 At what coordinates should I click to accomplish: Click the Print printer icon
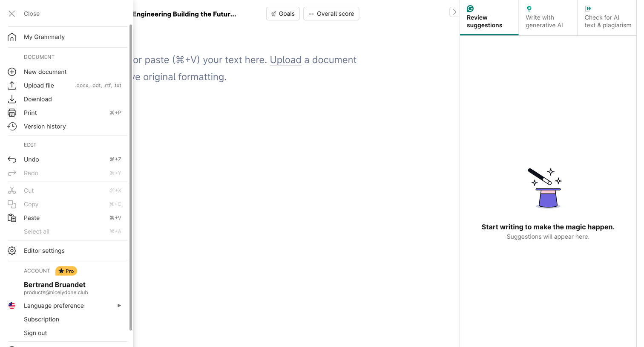(x=12, y=113)
